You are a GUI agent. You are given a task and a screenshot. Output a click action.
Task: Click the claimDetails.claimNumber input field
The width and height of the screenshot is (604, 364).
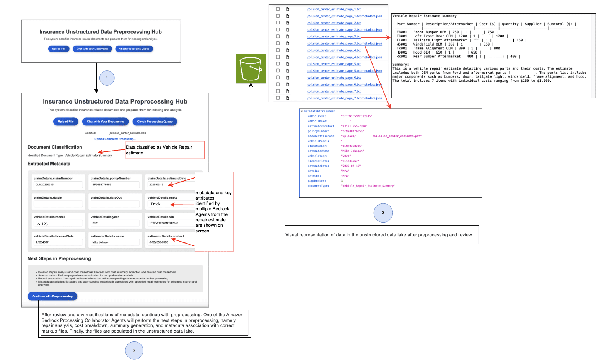tap(58, 185)
